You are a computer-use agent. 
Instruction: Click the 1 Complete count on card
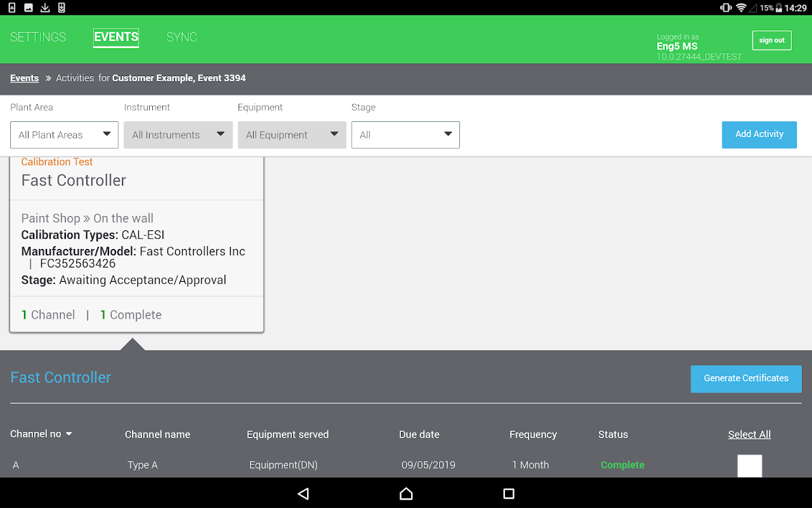point(131,315)
